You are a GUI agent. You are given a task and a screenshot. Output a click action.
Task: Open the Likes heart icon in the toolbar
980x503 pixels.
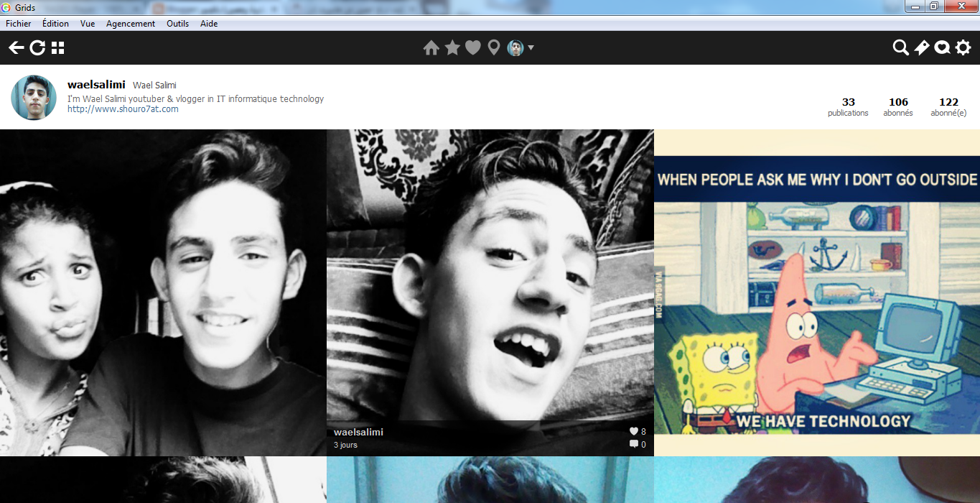point(472,48)
